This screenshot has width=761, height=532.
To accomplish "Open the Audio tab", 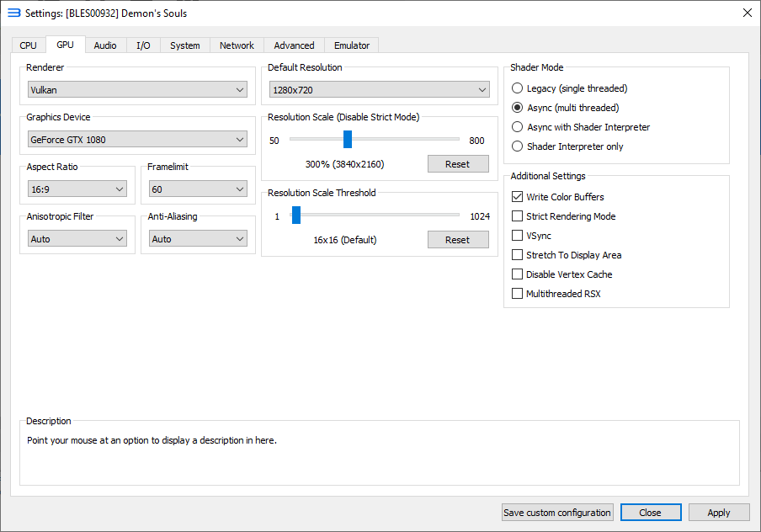I will point(105,45).
